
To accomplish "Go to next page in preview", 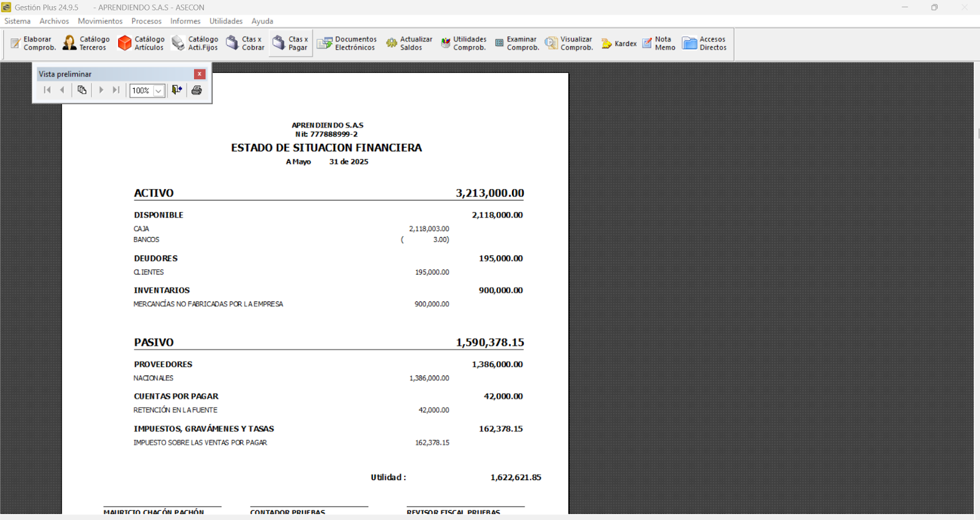I will tap(101, 90).
